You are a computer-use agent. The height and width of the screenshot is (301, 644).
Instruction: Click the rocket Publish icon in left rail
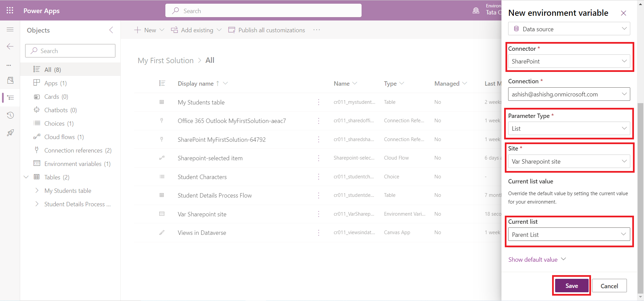10,133
